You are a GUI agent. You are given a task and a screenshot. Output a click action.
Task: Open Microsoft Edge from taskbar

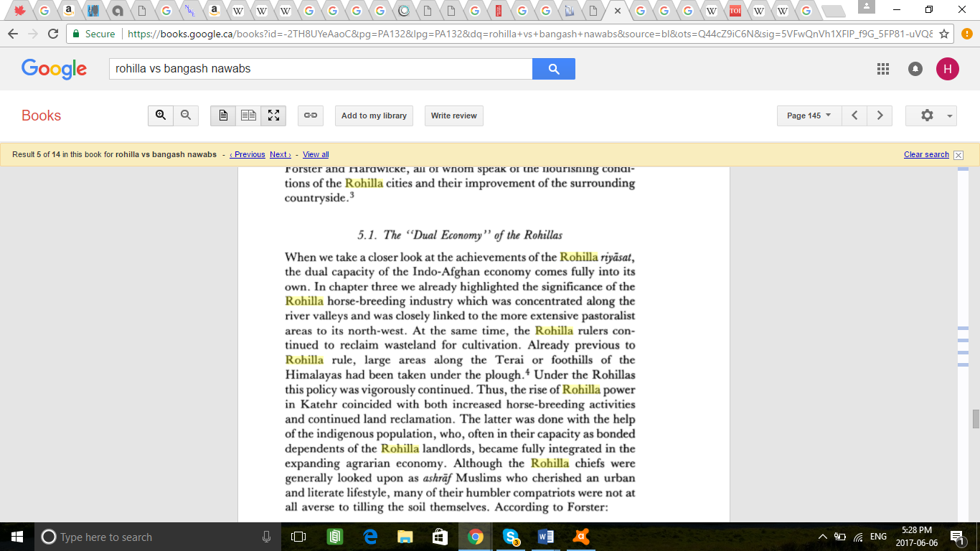pyautogui.click(x=370, y=537)
